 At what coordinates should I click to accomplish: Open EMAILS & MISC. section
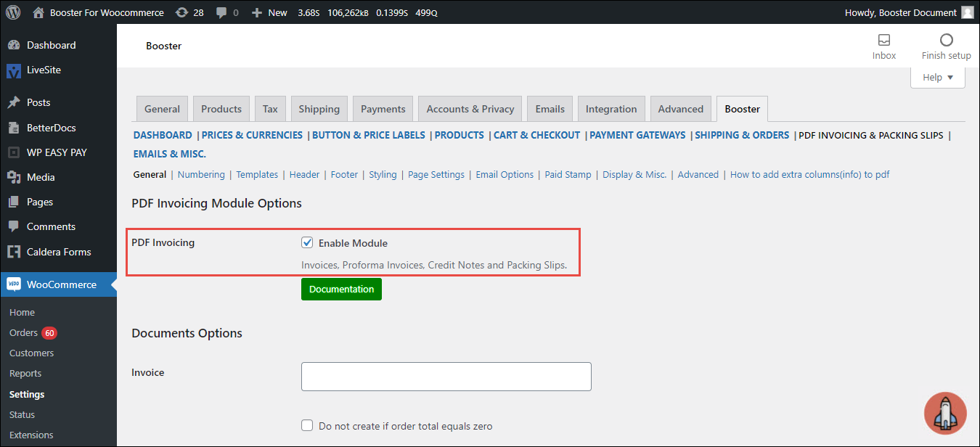170,154
